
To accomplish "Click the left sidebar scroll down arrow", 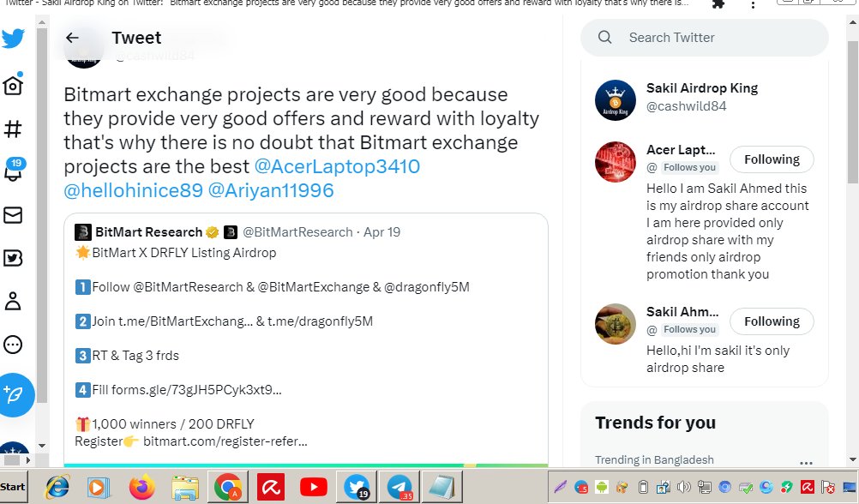I will click(42, 446).
